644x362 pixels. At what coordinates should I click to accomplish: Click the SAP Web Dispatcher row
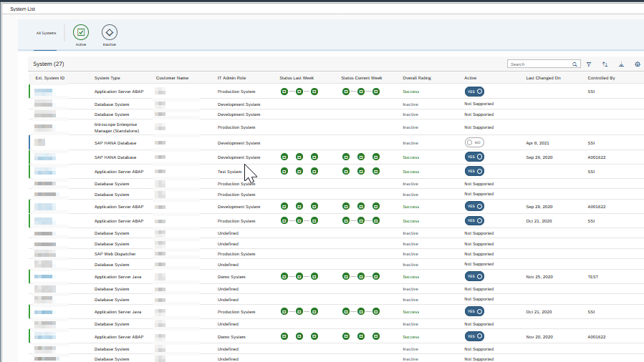115,254
